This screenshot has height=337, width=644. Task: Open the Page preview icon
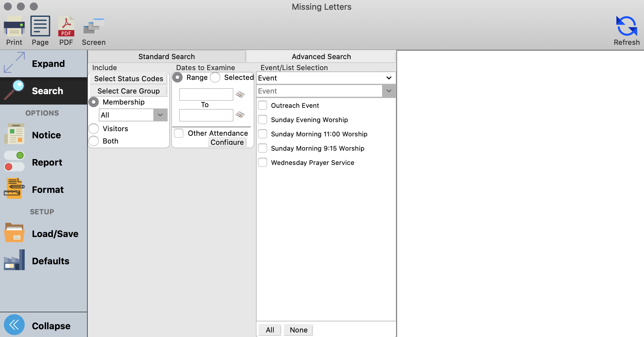(40, 27)
